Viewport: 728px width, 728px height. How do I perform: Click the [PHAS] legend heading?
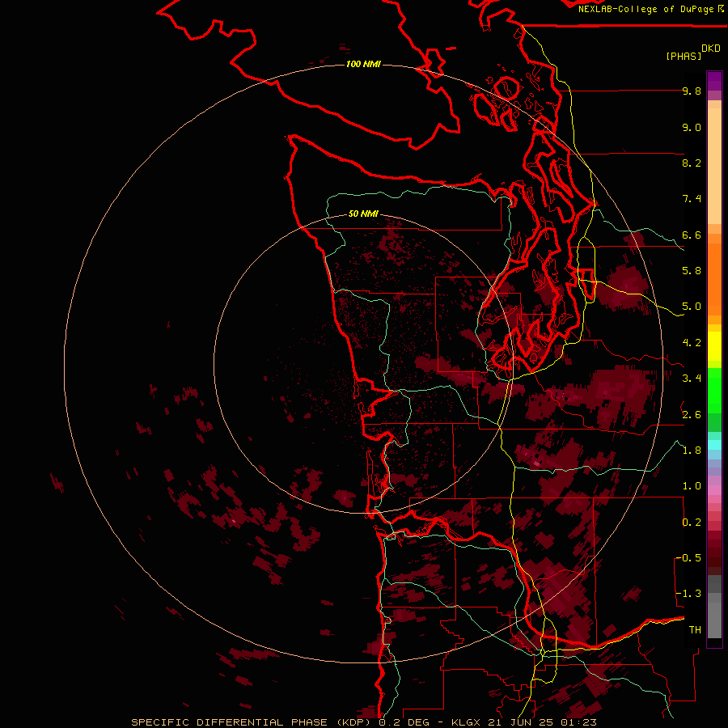coord(684,56)
